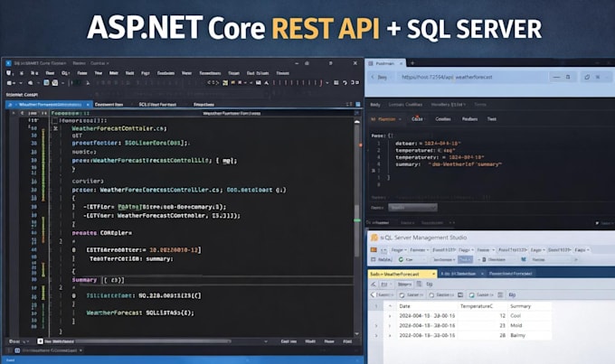The width and height of the screenshot is (615, 364).
Task: Open a new tab beside Postman tab
Action: click(412, 62)
